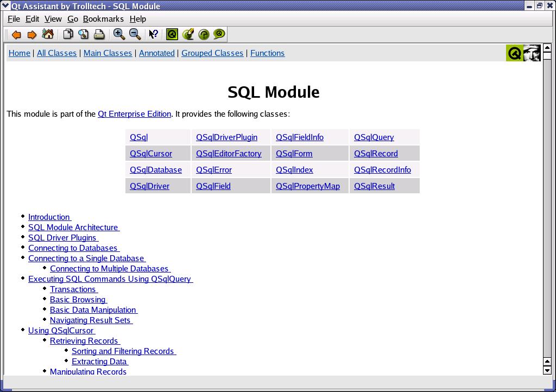Open Find in Text magnifier-on-page icon
The width and height of the screenshot is (556, 392).
(x=83, y=34)
